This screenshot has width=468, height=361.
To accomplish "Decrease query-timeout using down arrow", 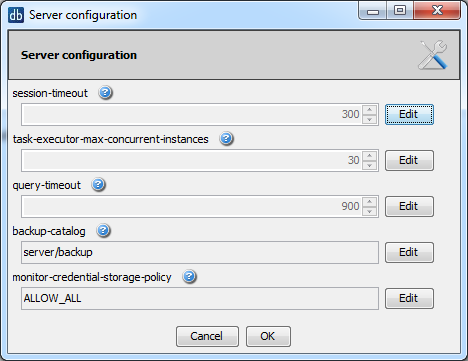I will [369, 211].
